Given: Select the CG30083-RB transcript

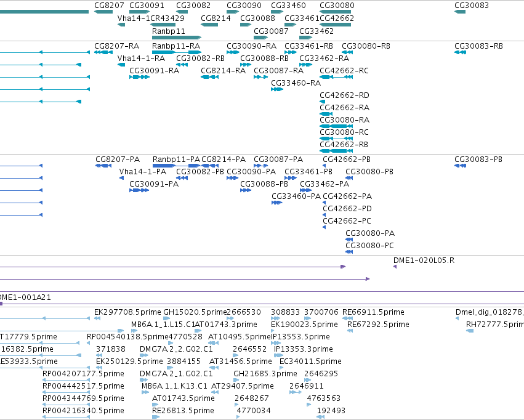Looking at the screenshot, I should point(460,52).
